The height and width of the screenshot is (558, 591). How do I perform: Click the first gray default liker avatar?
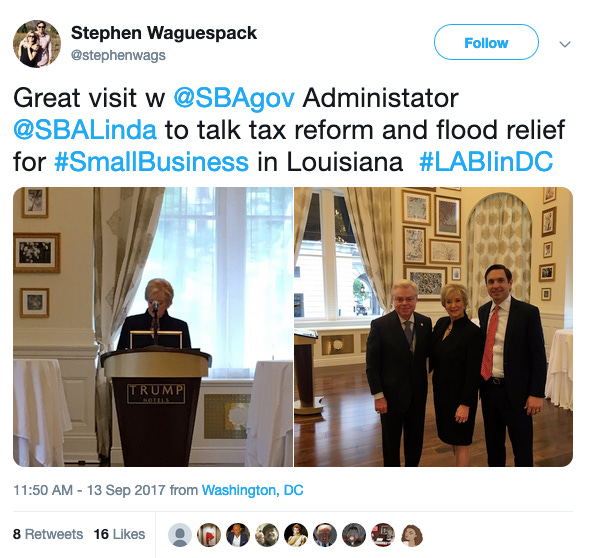click(x=180, y=535)
